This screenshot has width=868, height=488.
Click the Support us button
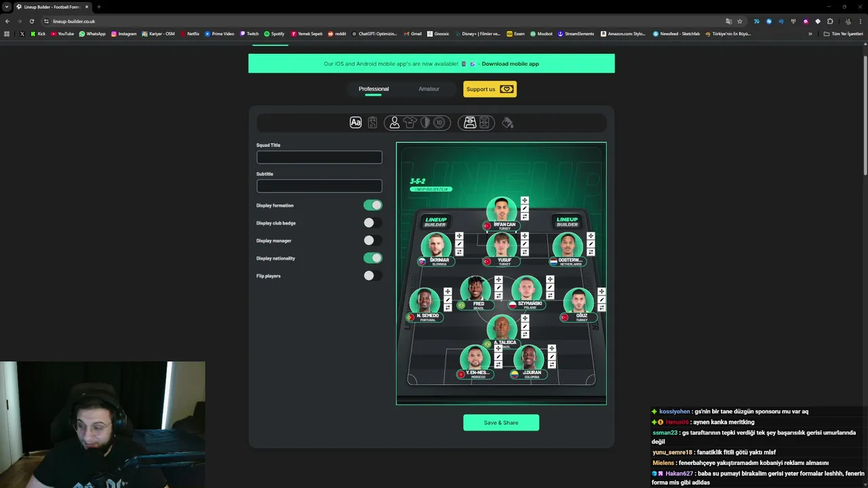490,89
